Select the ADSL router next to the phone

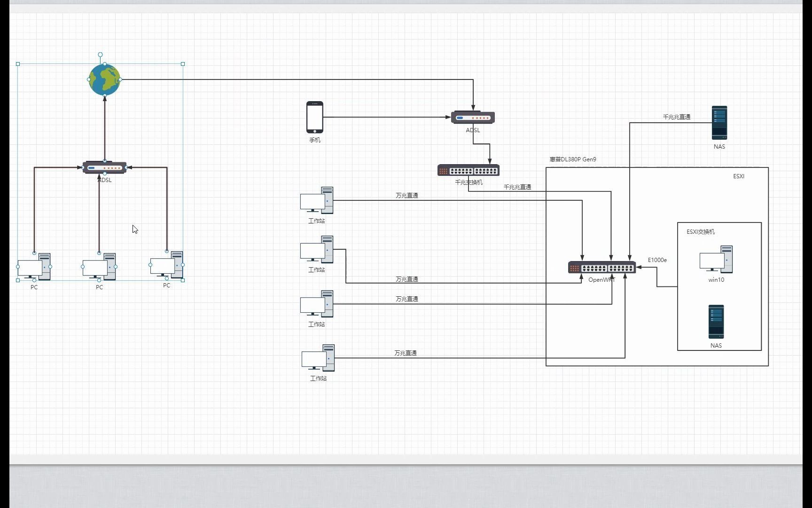(x=473, y=117)
